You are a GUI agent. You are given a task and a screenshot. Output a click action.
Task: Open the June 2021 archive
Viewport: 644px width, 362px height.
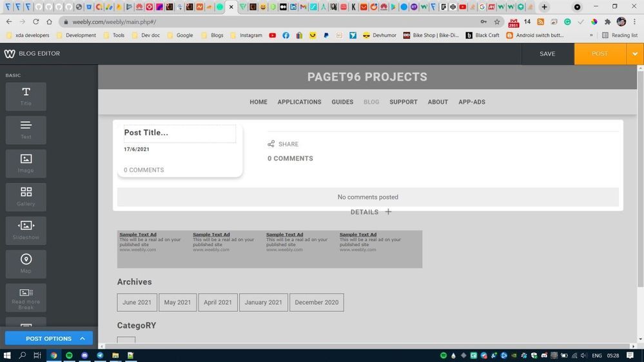(137, 302)
